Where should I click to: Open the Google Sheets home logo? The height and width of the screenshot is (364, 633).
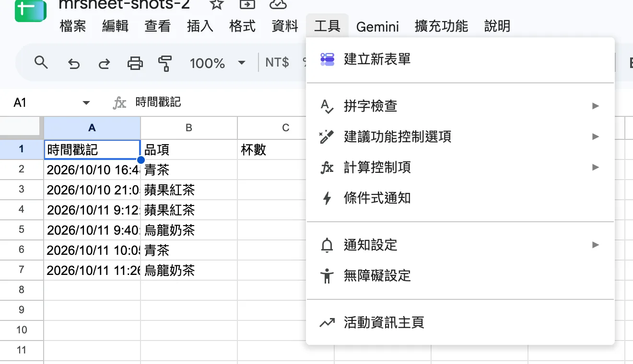coord(30,11)
